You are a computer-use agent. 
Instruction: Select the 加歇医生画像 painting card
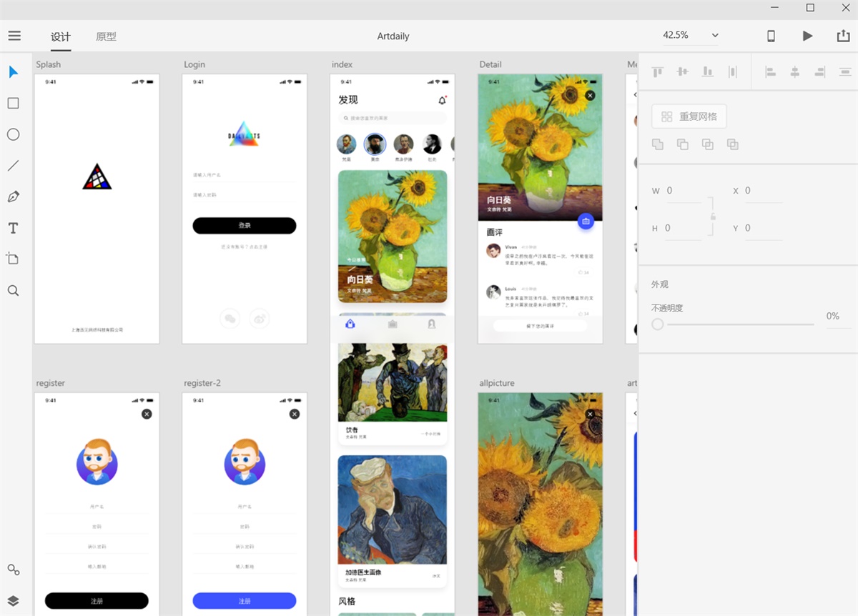(393, 521)
